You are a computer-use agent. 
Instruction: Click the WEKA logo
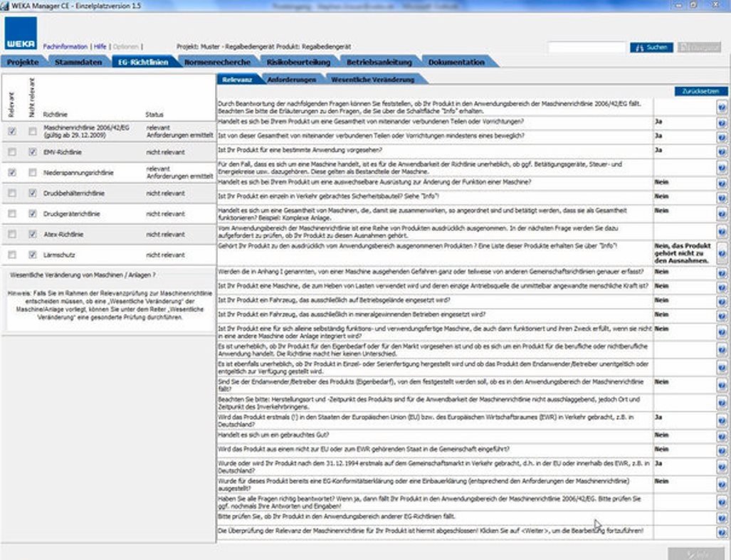coord(21,33)
